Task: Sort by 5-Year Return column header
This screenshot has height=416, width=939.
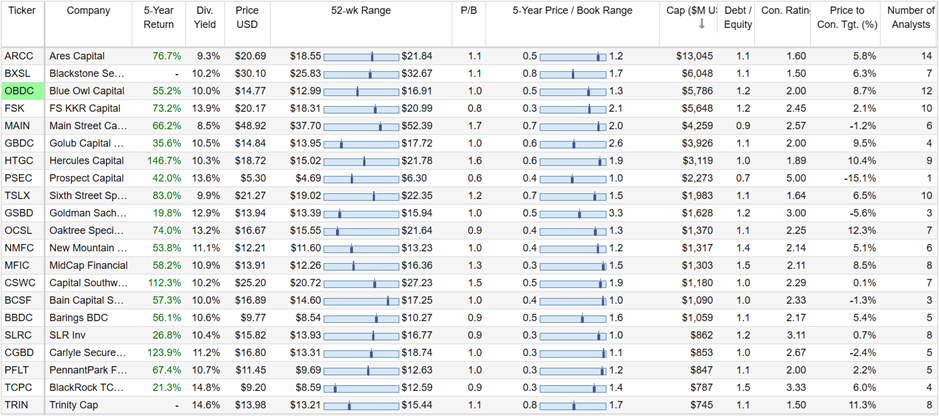Action: point(159,17)
